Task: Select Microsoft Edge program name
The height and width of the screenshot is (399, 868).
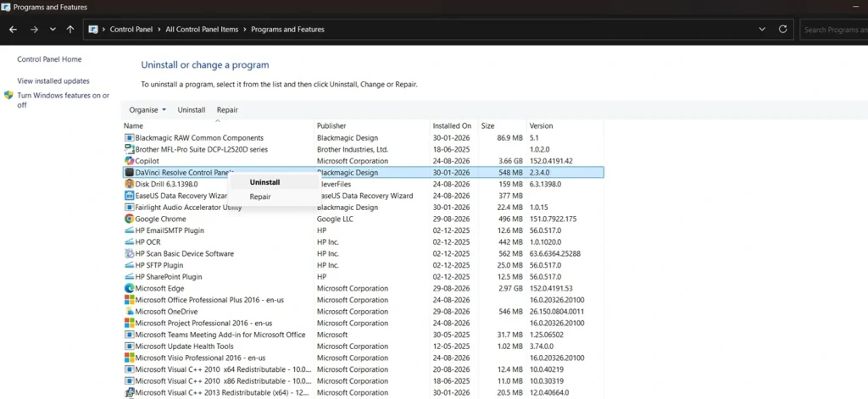Action: point(159,288)
